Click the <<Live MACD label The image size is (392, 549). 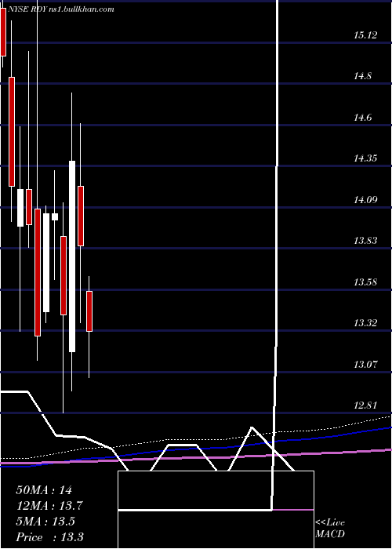pyautogui.click(x=330, y=528)
